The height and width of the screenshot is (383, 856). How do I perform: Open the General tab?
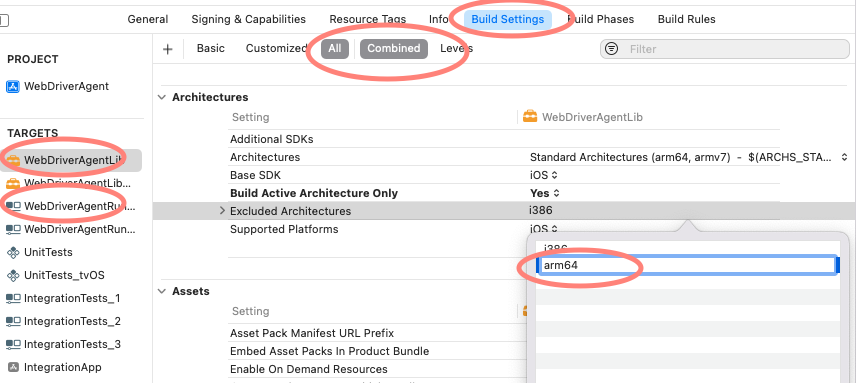click(147, 19)
